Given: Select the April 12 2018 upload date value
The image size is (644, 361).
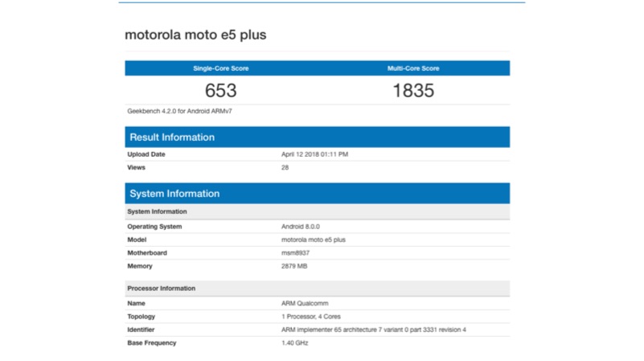Looking at the screenshot, I should [x=314, y=154].
